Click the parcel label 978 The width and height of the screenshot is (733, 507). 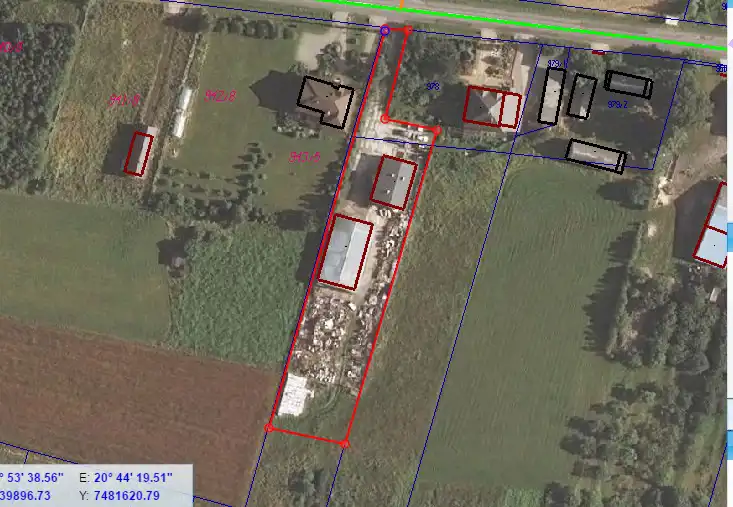pos(433,87)
